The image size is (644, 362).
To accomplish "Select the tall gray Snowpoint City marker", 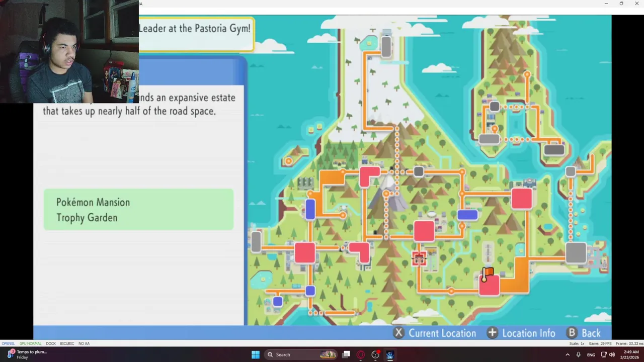I will [x=386, y=47].
